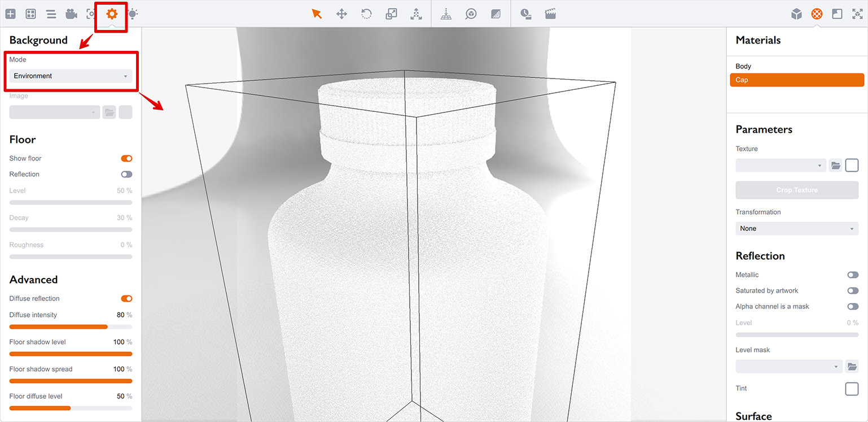Viewport: 868px width, 422px height.
Task: Adjust the Diffuse intensity slider
Action: tap(71, 327)
